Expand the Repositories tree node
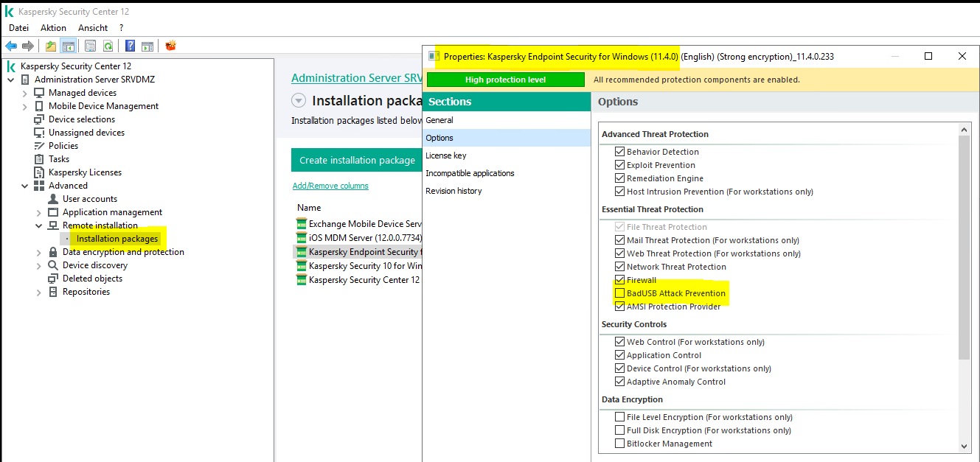 pos(39,292)
